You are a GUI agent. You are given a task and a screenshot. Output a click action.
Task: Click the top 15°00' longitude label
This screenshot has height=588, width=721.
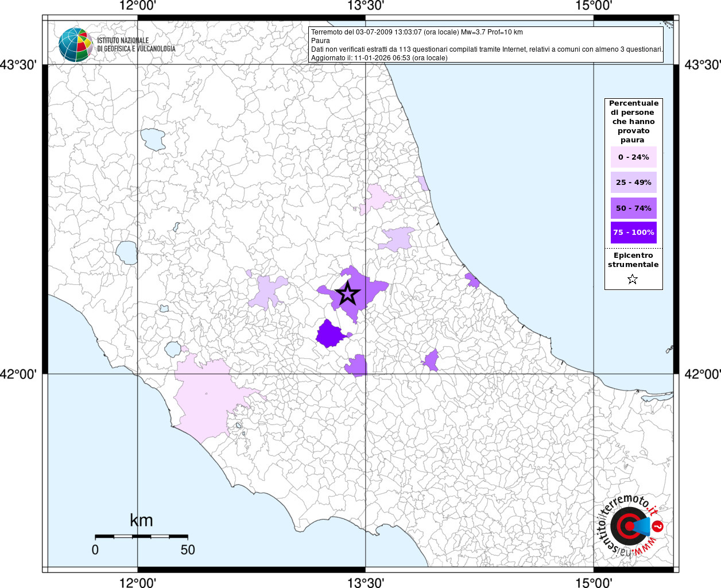594,6
